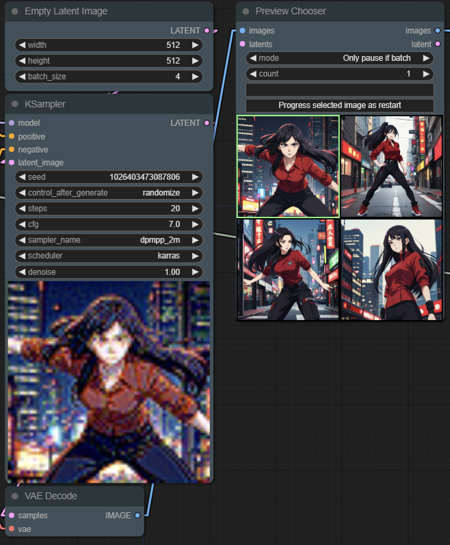Change mode from Only pause if batch
Screen dimensions: 450x545
pos(339,58)
